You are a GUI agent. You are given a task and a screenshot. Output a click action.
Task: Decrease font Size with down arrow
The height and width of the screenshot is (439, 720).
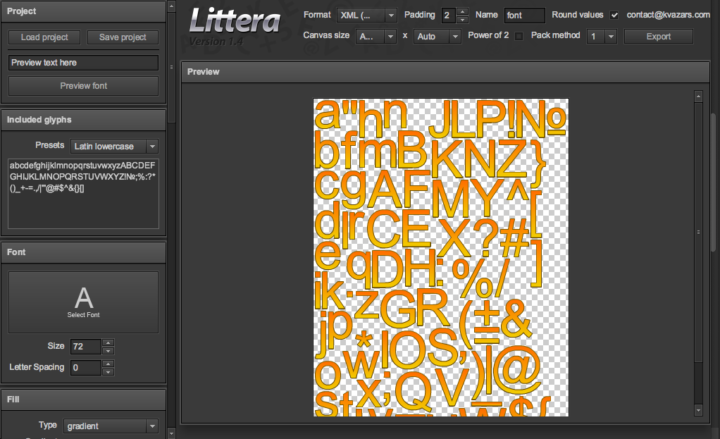(x=108, y=351)
